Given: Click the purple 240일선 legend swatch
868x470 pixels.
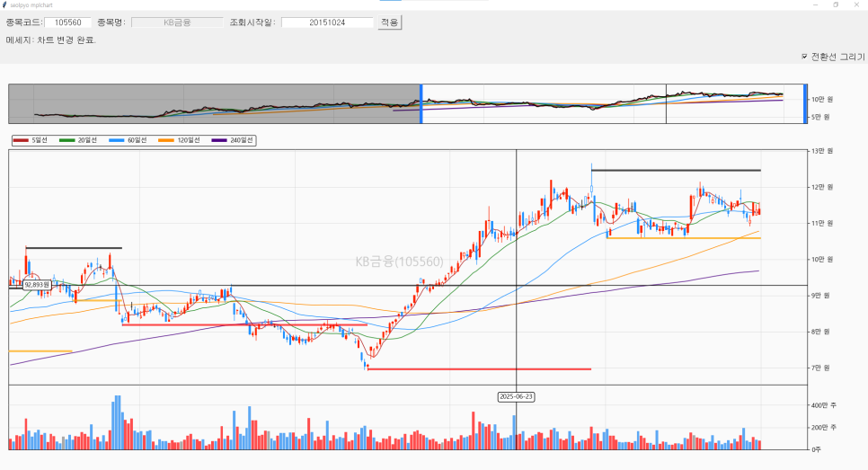Looking at the screenshot, I should [x=219, y=140].
